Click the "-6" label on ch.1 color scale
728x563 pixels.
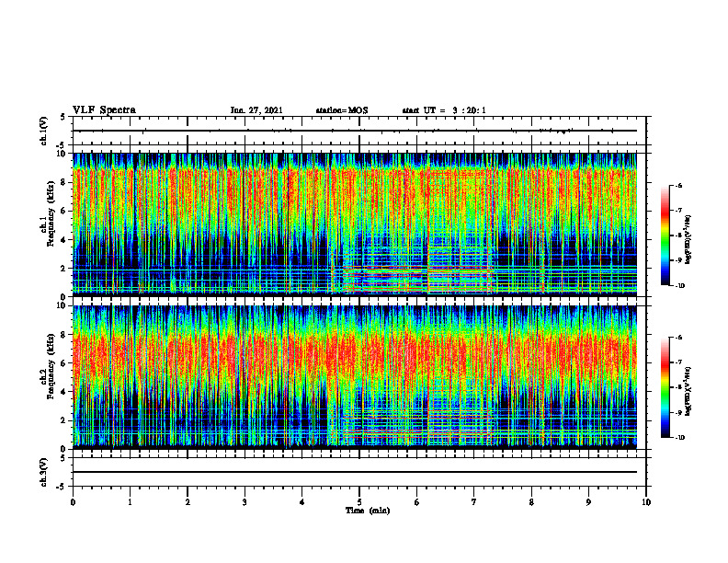pos(678,186)
